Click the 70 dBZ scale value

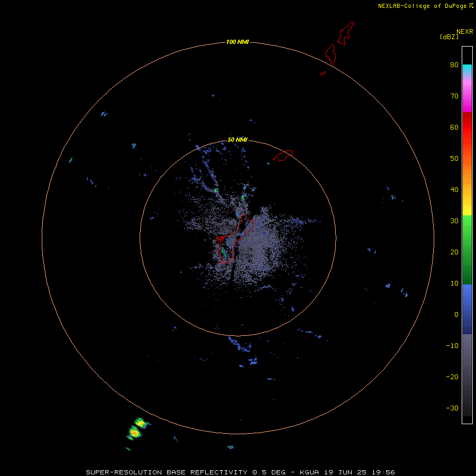click(x=454, y=96)
